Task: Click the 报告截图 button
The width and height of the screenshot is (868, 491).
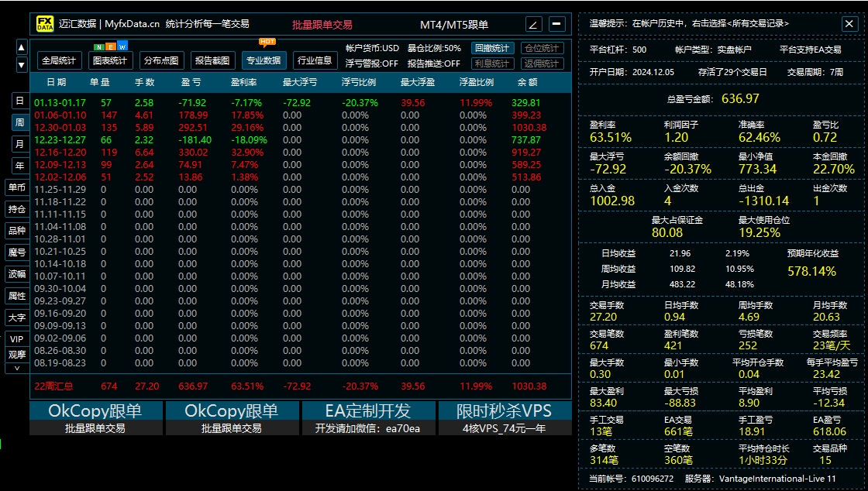Action: tap(212, 60)
